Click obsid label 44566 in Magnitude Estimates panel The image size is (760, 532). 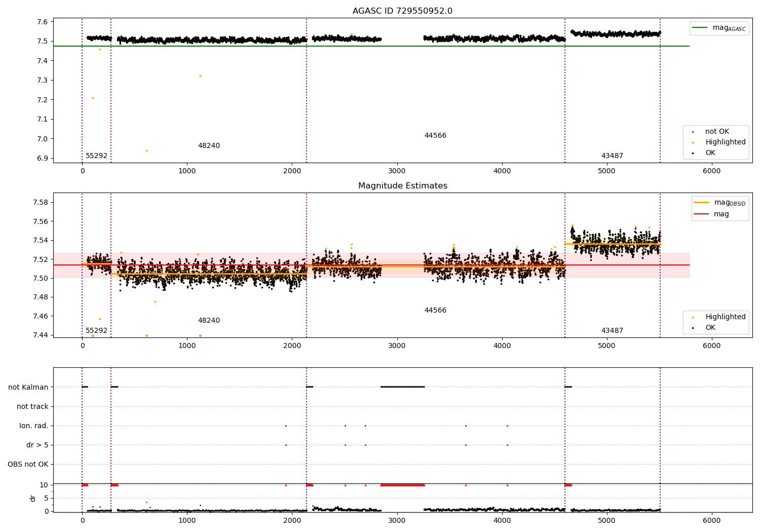[435, 311]
